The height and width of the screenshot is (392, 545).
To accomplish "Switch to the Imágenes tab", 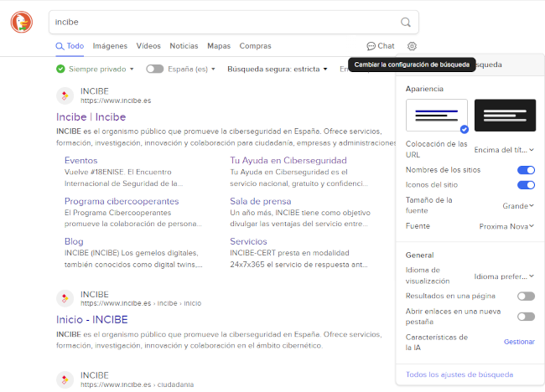I will pos(110,46).
